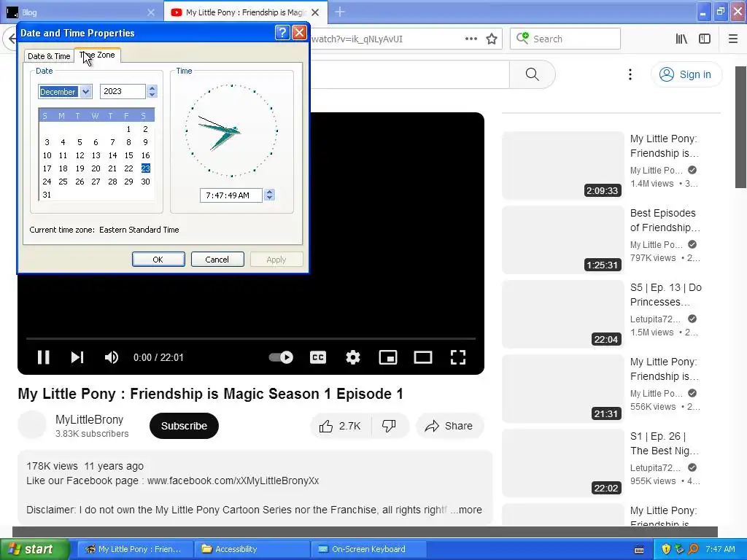Open Best Episodes of Friendship video title

pos(665,220)
